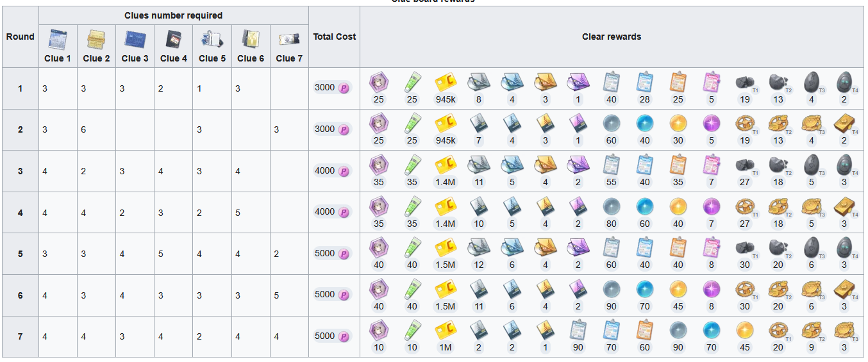Click the yellow credit card icon showing 1M
Viewport: 868px width, 362px height.
tap(445, 331)
